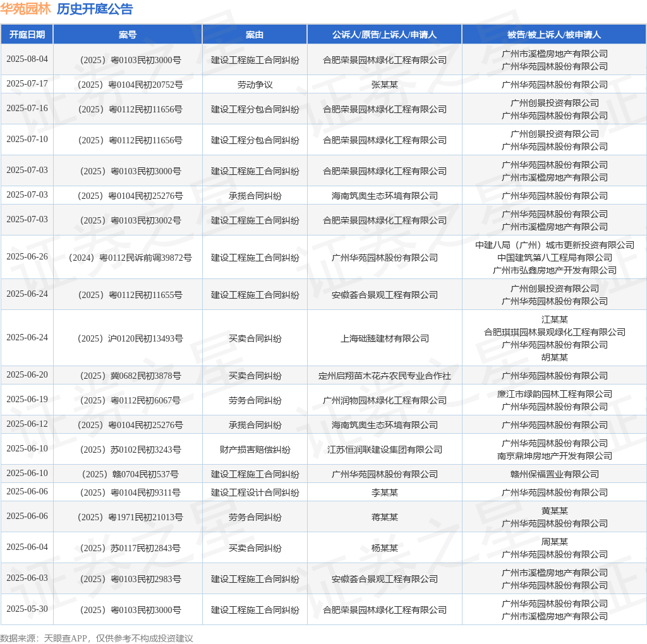Screen dimensions: 647x644
Task: Select plaintiff 李某某
Action: pos(385,492)
